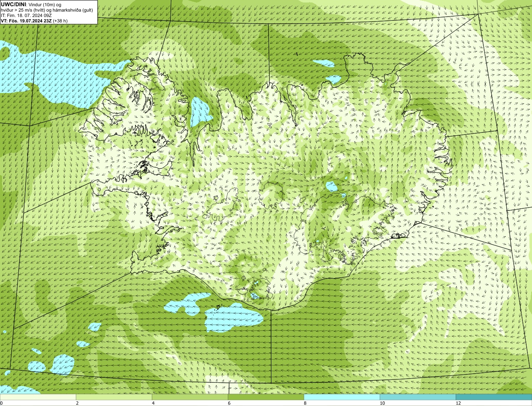
Task: Click the scale label '10'
Action: coord(382,403)
